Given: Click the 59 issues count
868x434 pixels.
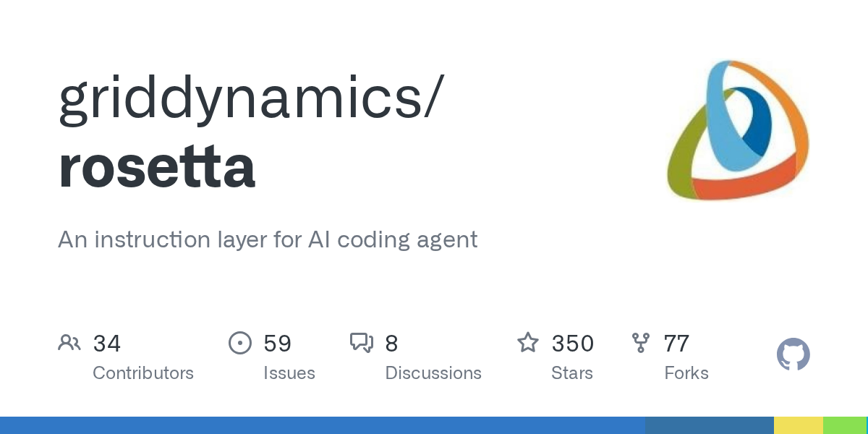Looking at the screenshot, I should click(278, 344).
